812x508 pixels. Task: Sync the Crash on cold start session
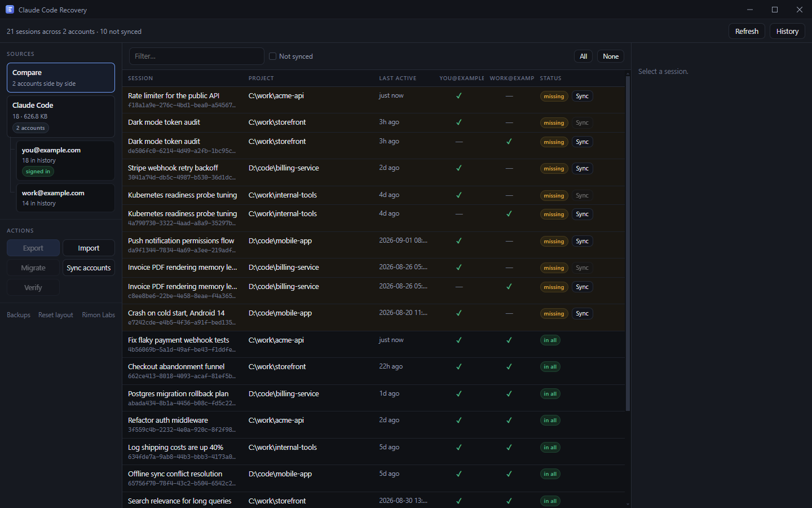pos(582,314)
